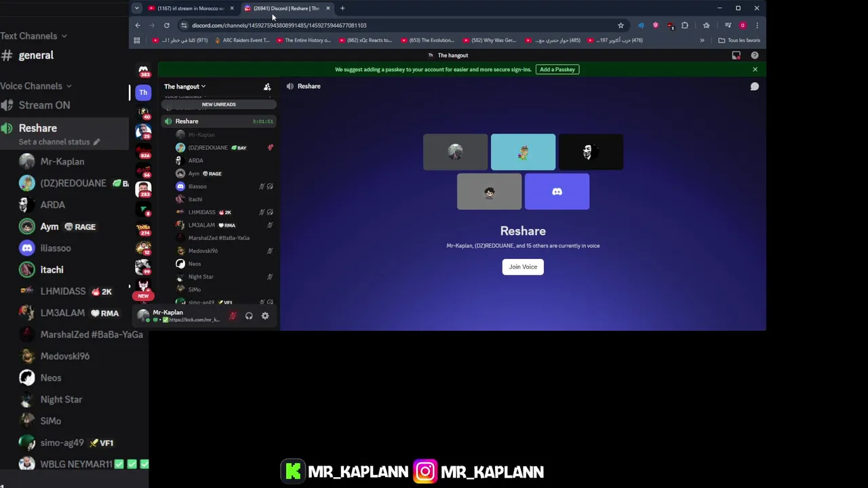Click the Join Voice button
This screenshot has width=868, height=488.
pos(523,267)
